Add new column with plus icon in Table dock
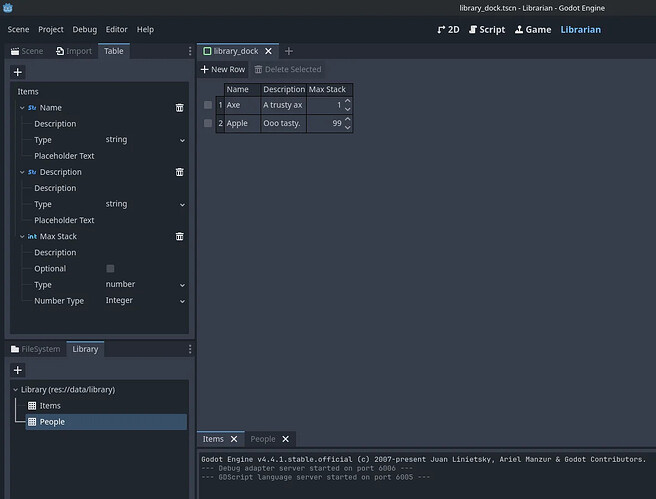Viewport: 656px width, 499px height. 18,72
